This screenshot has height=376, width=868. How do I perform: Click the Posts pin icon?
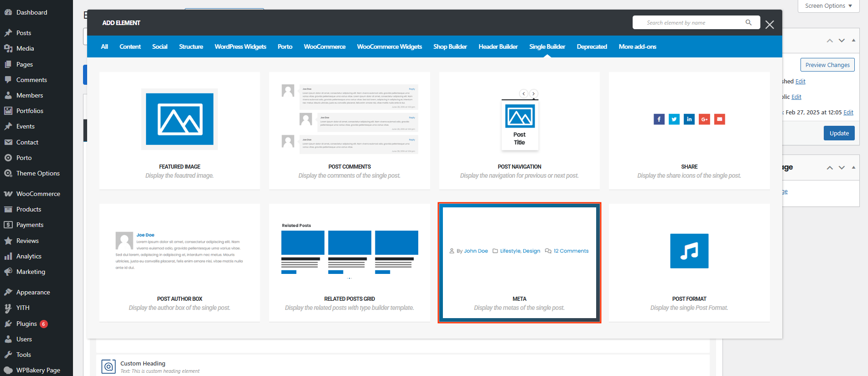click(8, 33)
